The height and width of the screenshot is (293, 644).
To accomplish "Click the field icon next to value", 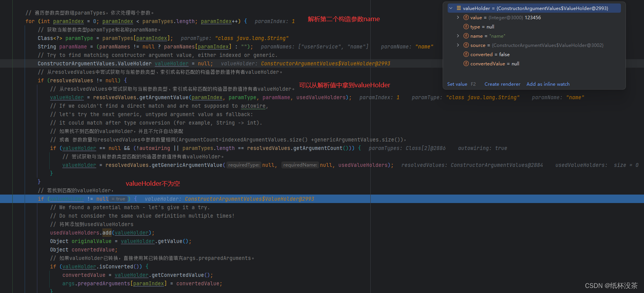I will coord(466,17).
